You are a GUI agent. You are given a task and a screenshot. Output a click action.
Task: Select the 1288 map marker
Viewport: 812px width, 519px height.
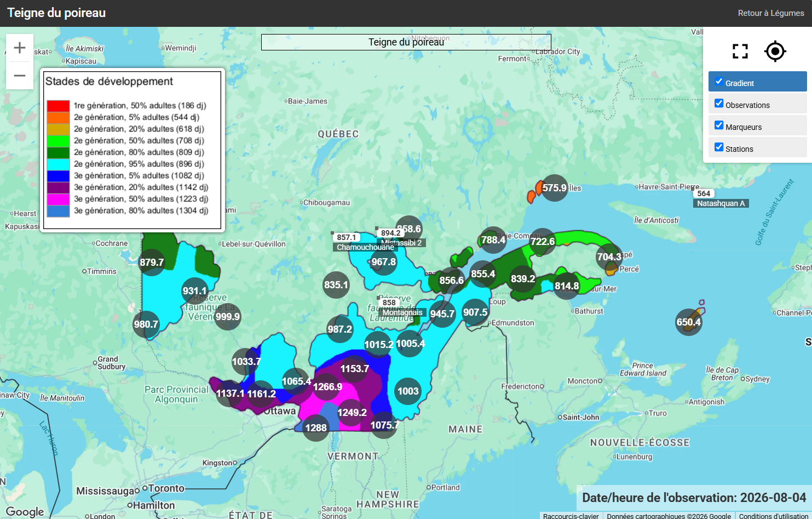(x=316, y=428)
